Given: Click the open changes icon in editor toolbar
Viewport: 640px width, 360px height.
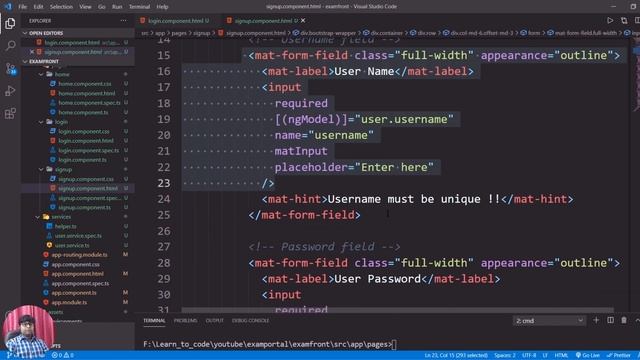Looking at the screenshot, I should point(624,20).
